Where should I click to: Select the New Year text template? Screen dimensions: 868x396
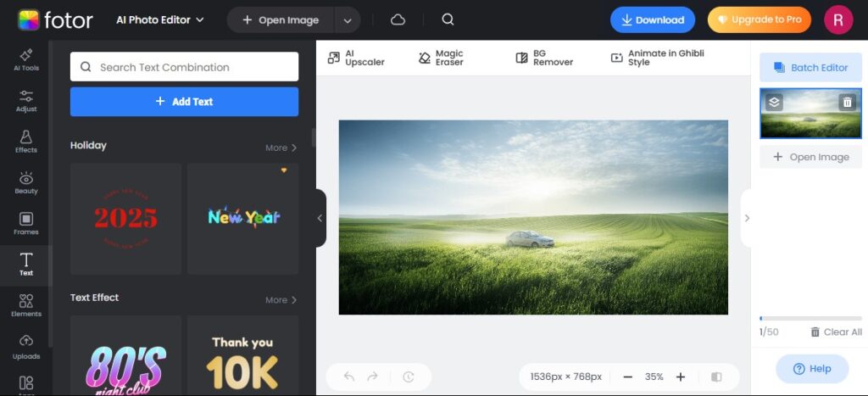click(243, 219)
